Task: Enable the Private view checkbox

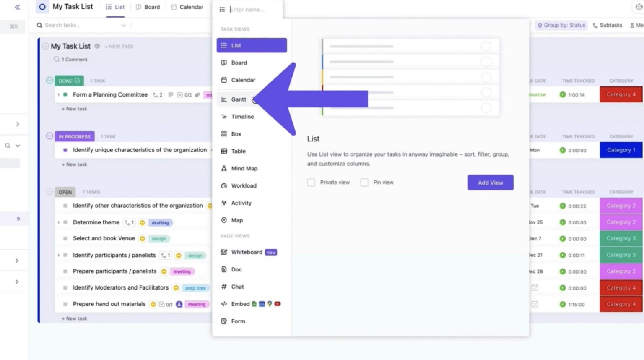Action: 311,182
